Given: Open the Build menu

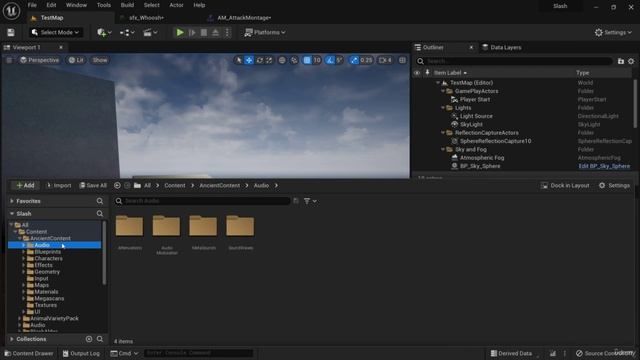Looking at the screenshot, I should tap(127, 5).
